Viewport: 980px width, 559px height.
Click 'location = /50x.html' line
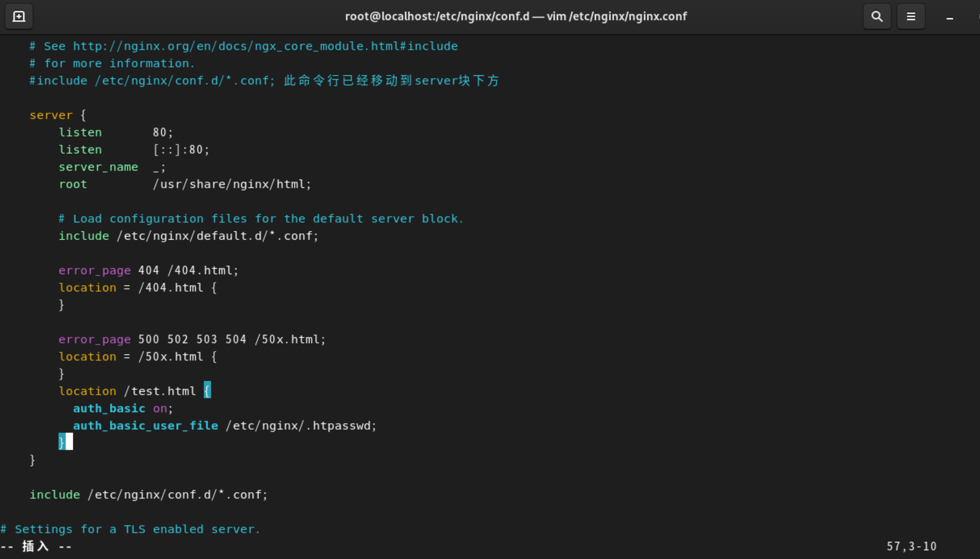[x=138, y=357]
